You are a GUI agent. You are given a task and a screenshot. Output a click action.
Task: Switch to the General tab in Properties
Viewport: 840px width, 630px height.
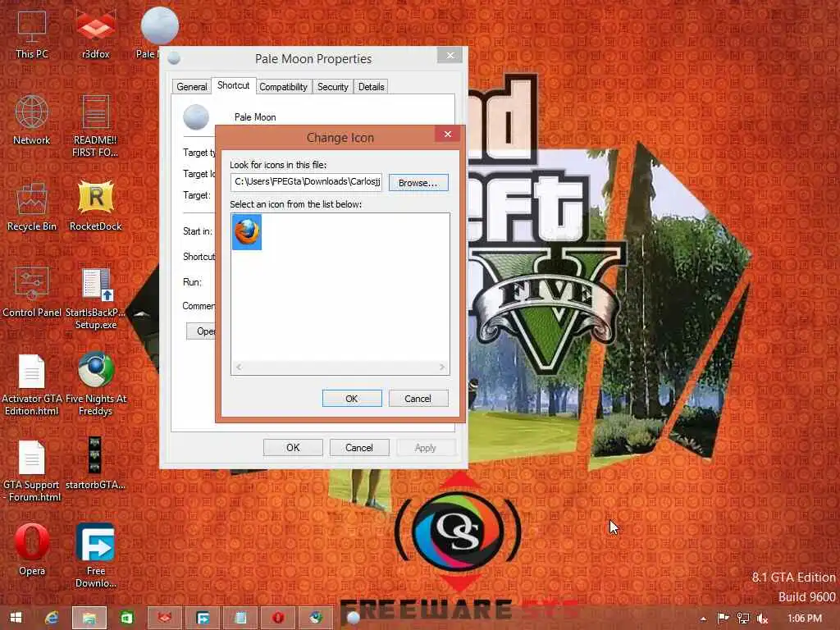tap(191, 87)
